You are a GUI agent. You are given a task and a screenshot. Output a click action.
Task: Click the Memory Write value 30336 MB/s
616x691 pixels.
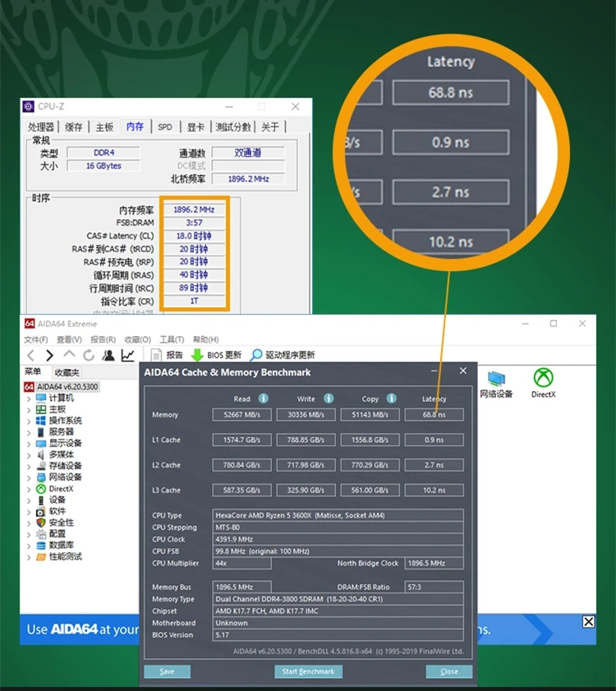[x=306, y=415]
